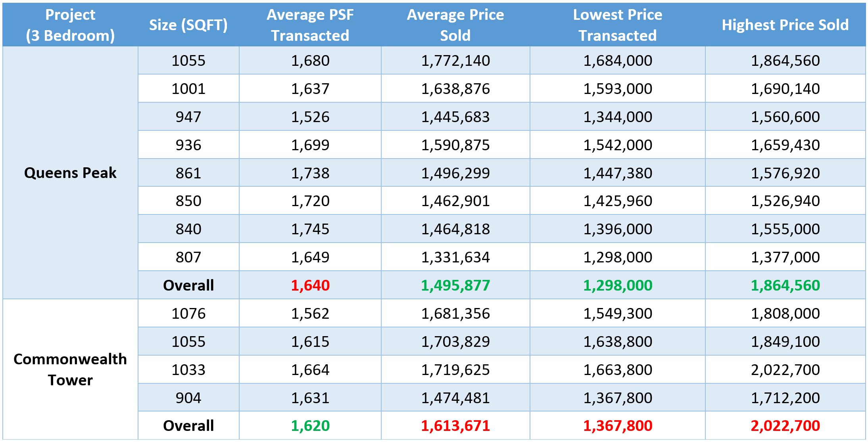Click lowest price 1,549,300
This screenshot has width=868, height=442.
tap(618, 313)
